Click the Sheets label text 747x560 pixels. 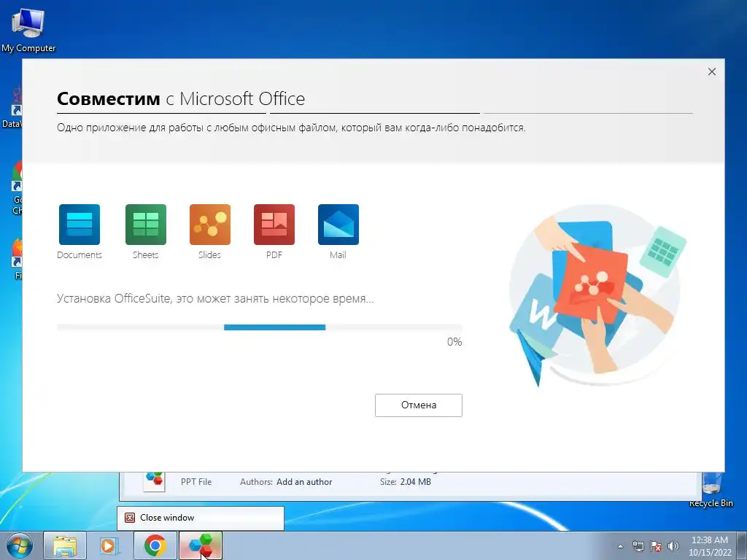(x=145, y=254)
